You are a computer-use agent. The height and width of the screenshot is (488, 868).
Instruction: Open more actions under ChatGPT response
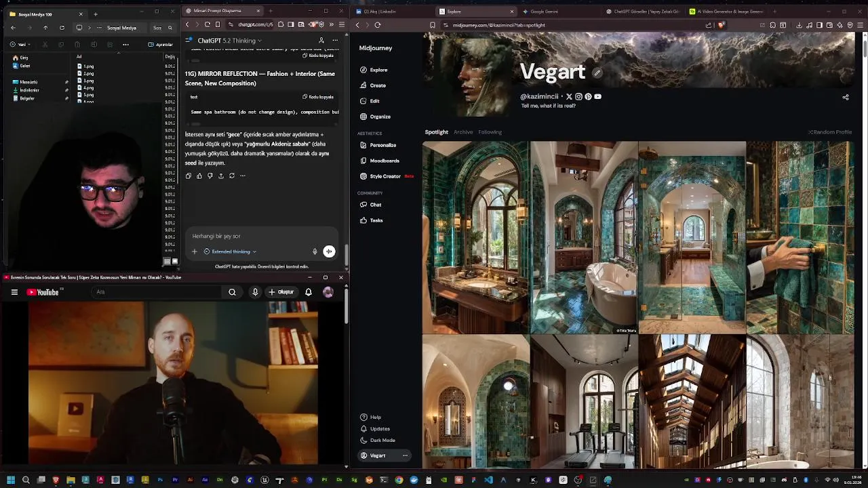coord(243,176)
